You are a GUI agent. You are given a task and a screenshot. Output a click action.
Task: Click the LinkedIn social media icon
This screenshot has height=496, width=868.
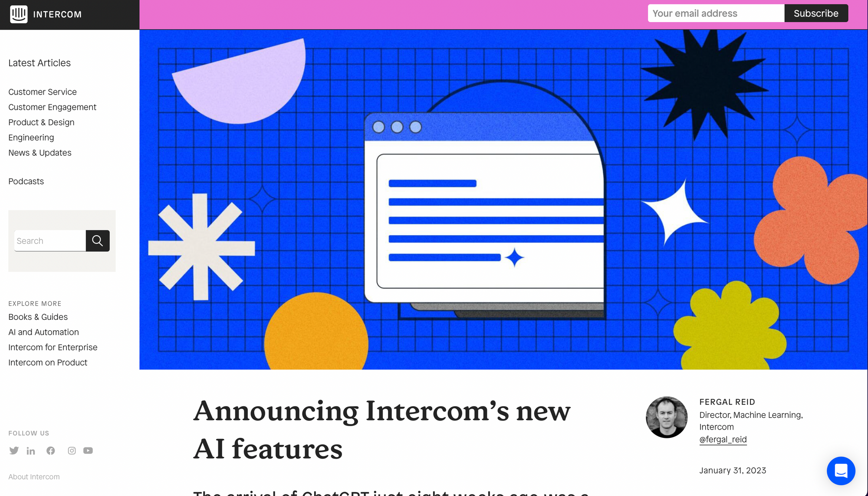coord(31,450)
